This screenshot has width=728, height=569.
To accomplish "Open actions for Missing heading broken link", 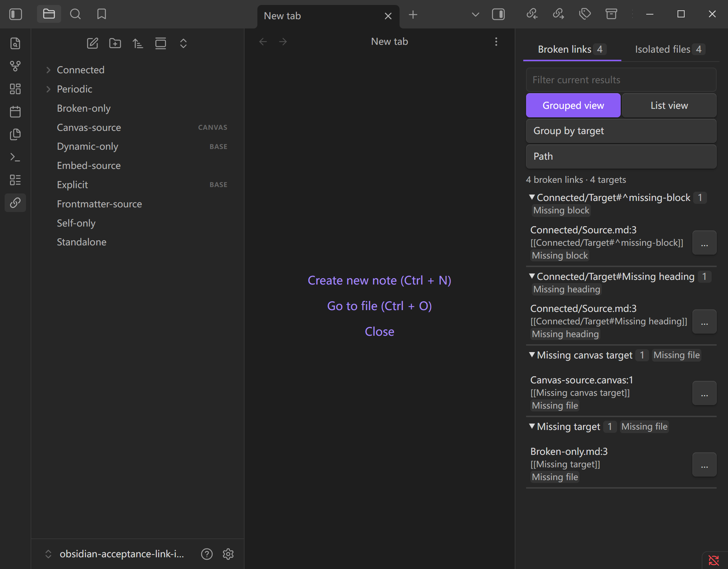I will 704,321.
